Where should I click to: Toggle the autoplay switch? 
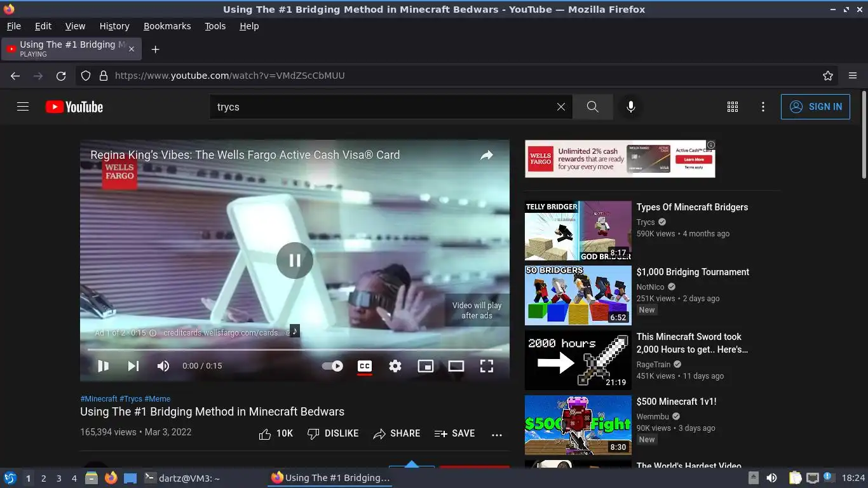click(332, 366)
